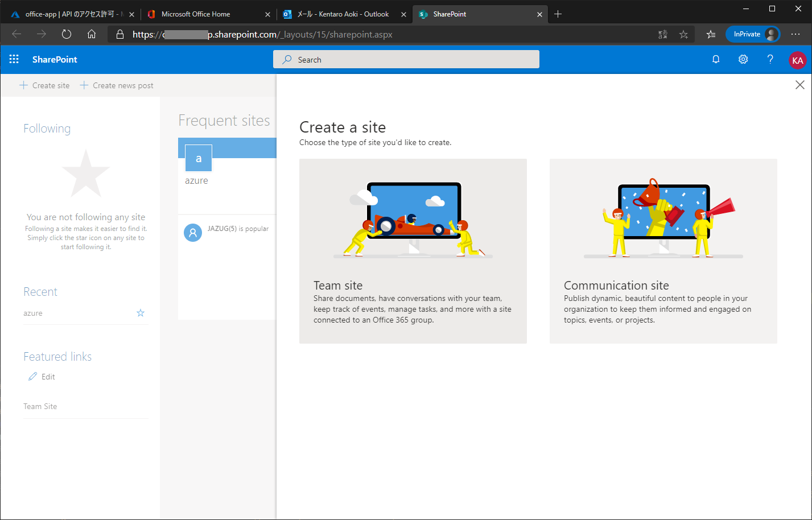Click the KA account avatar
Screen dimensions: 812x520
(798, 59)
